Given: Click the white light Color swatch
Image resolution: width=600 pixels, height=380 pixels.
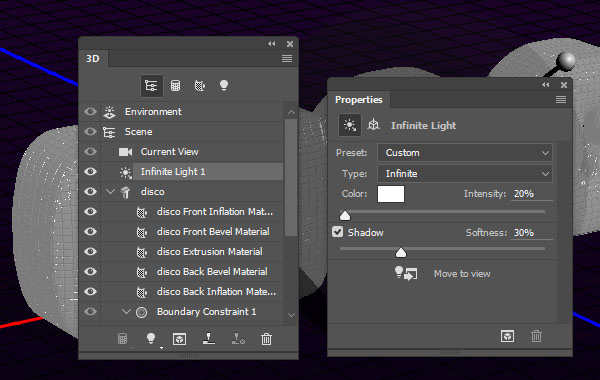Looking at the screenshot, I should click(x=391, y=194).
